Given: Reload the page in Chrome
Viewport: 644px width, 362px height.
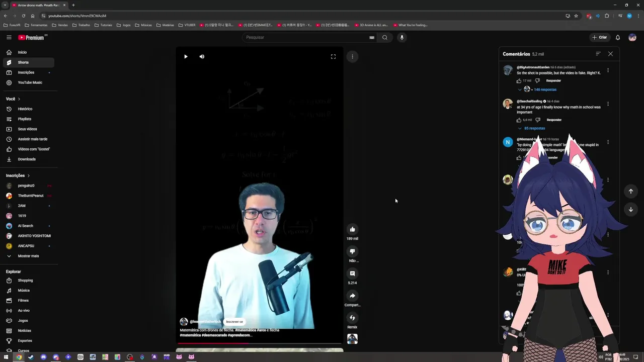Looking at the screenshot, I should pyautogui.click(x=23, y=16).
